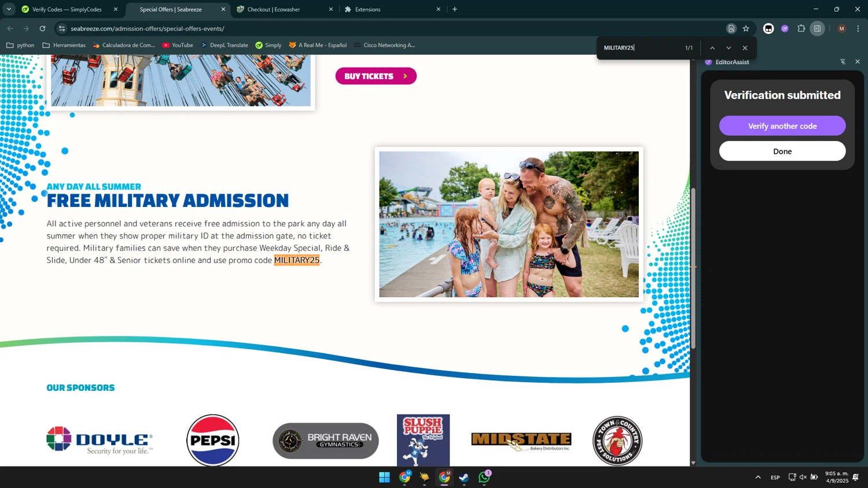Image resolution: width=868 pixels, height=488 pixels.
Task: Open Cisco Networking A... bookmark
Action: point(384,45)
